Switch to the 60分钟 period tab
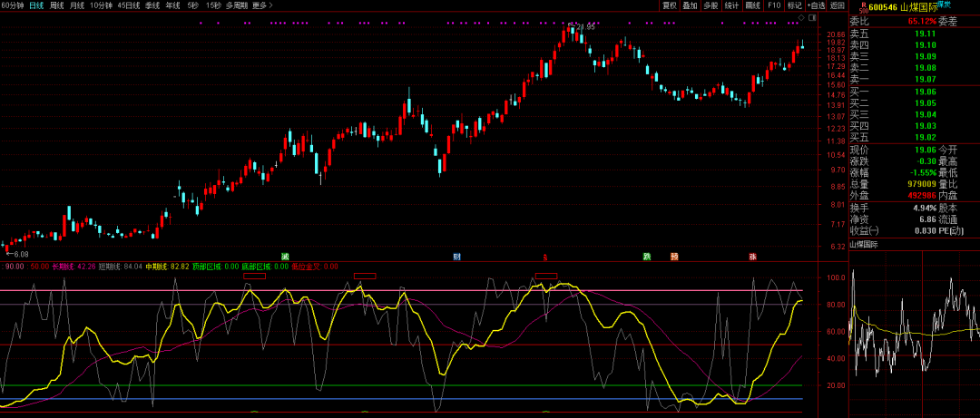980x418 pixels. point(13,5)
